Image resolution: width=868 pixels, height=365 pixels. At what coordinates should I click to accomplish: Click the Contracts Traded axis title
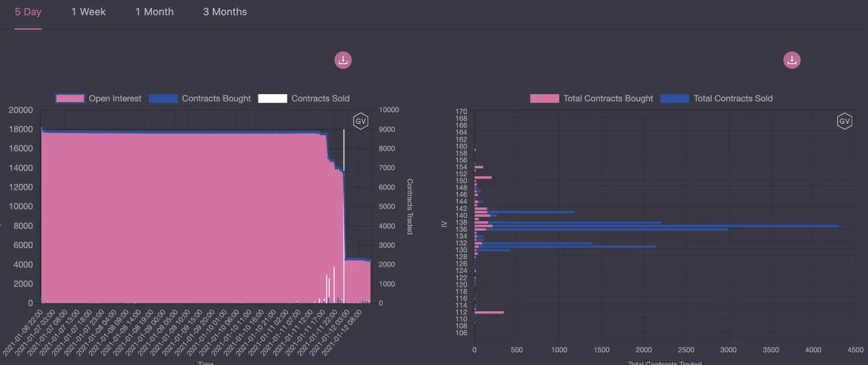409,206
